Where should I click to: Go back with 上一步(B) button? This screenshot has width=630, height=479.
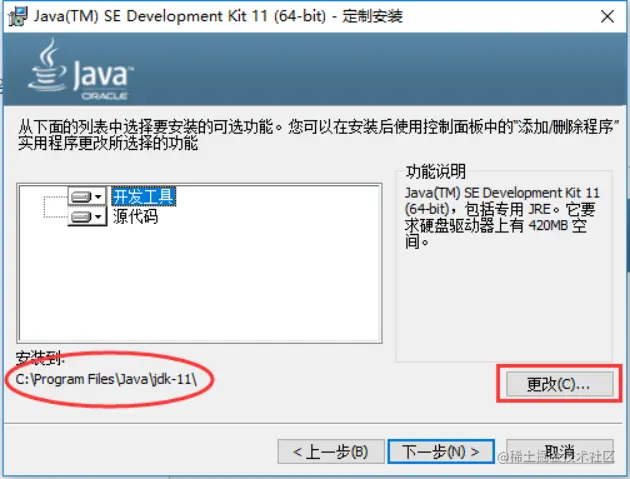pos(331,451)
